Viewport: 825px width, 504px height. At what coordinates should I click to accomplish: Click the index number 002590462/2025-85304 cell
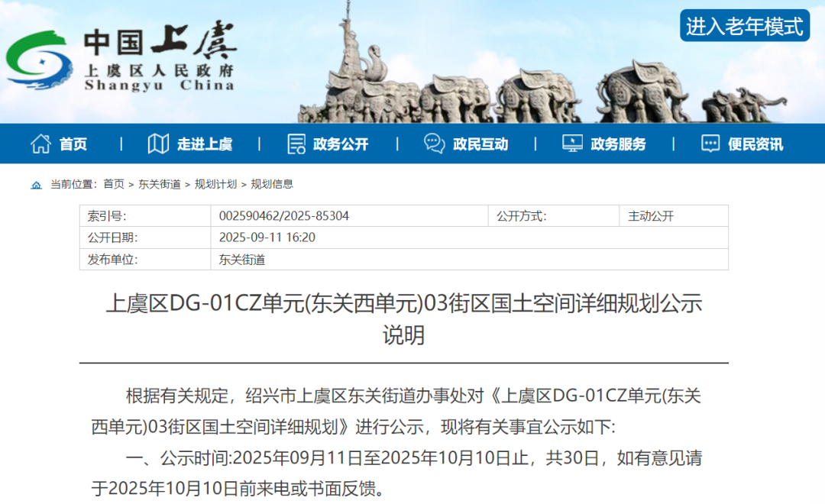[x=284, y=216]
